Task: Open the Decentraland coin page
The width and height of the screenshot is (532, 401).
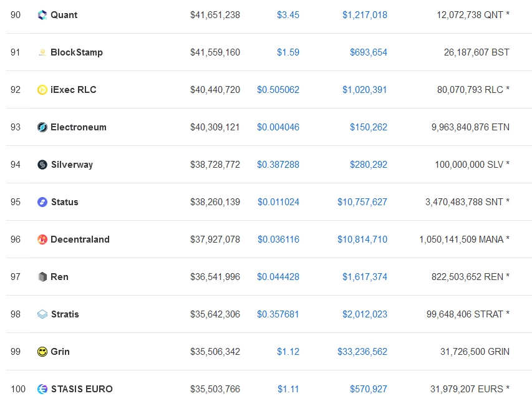Action: [80, 239]
